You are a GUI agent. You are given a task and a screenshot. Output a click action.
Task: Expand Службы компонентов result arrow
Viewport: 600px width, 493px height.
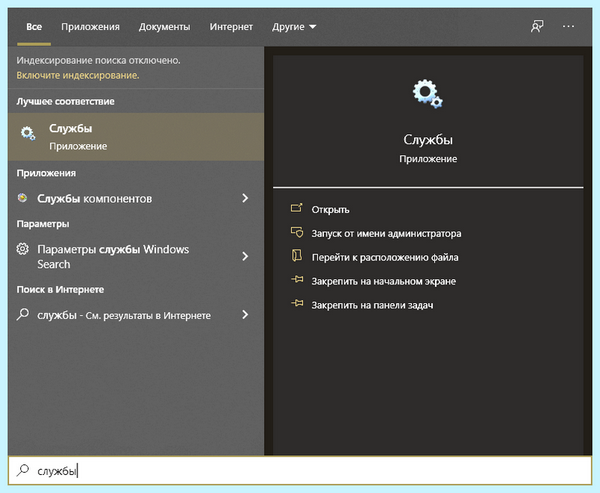(245, 198)
